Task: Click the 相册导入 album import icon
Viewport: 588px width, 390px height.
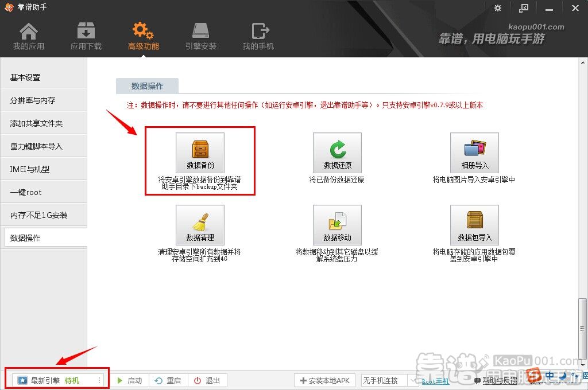Action: (x=475, y=153)
